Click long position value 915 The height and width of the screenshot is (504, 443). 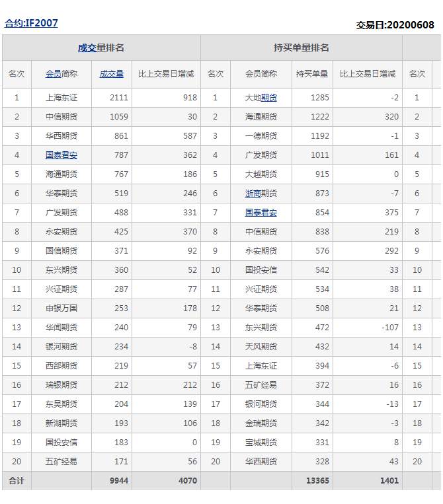(x=323, y=174)
